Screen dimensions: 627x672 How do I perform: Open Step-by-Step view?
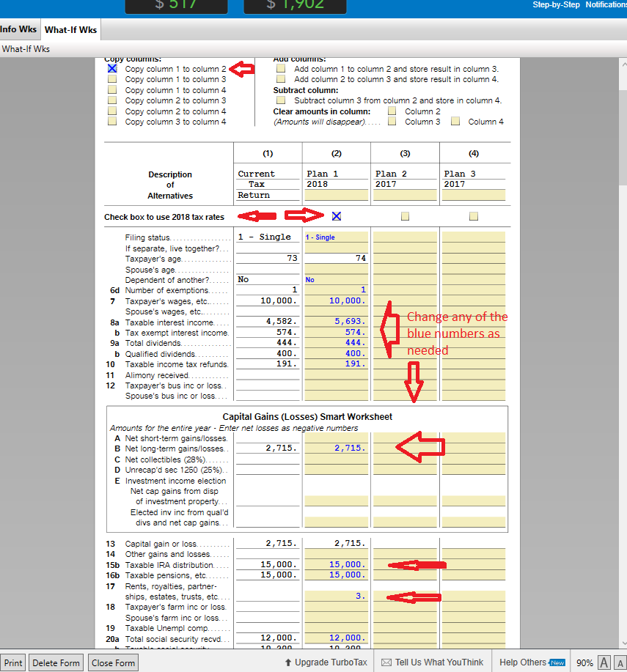(557, 4)
